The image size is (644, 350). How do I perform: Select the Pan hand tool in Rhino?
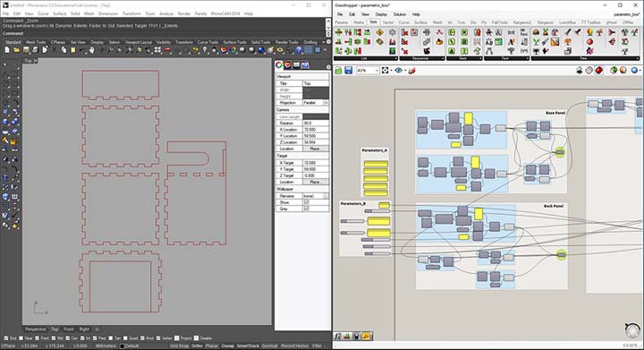[x=92, y=50]
